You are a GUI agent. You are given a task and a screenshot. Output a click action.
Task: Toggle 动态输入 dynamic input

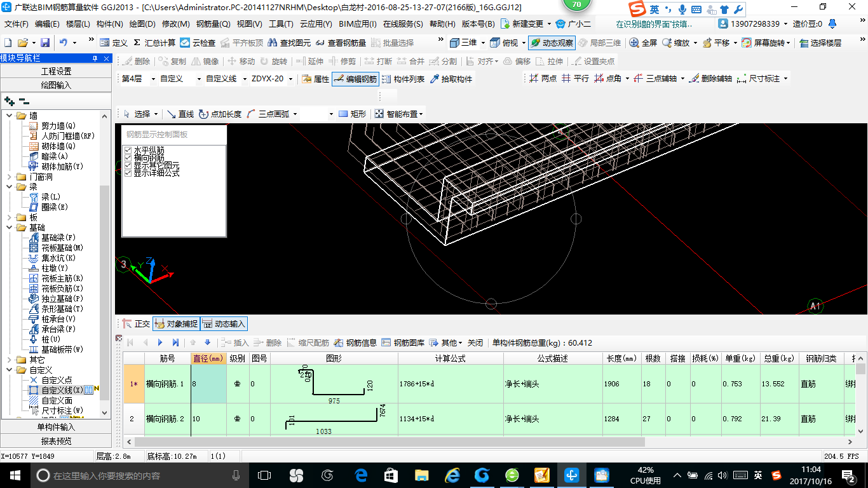224,323
